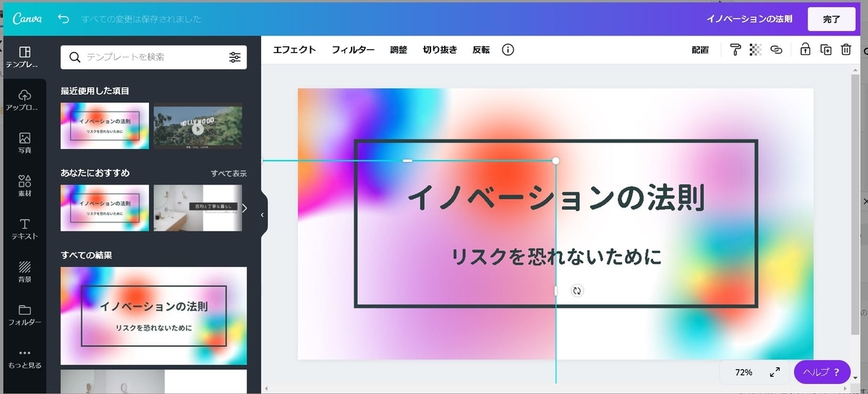This screenshot has height=394, width=868.
Task: Open the 72% zoom level control
Action: pos(744,372)
